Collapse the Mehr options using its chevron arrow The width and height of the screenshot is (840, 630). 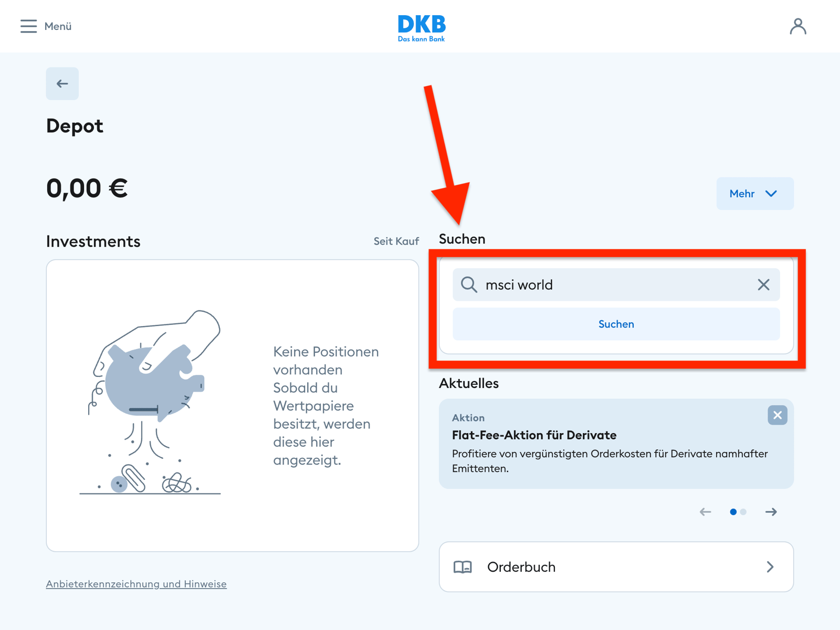(x=771, y=193)
